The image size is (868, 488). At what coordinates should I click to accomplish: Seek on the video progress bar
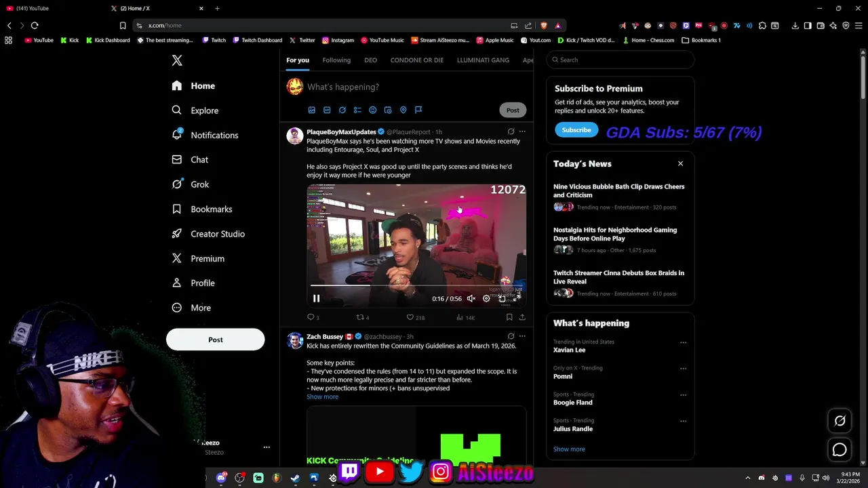[416, 285]
